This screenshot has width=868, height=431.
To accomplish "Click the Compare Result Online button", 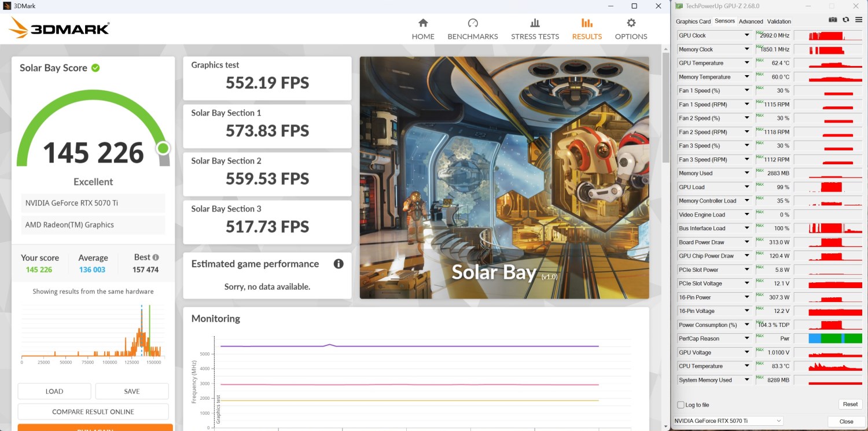I will 93,412.
